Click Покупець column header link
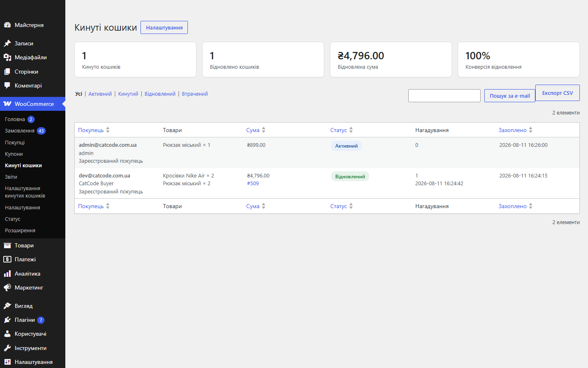The image size is (588, 368). (91, 130)
